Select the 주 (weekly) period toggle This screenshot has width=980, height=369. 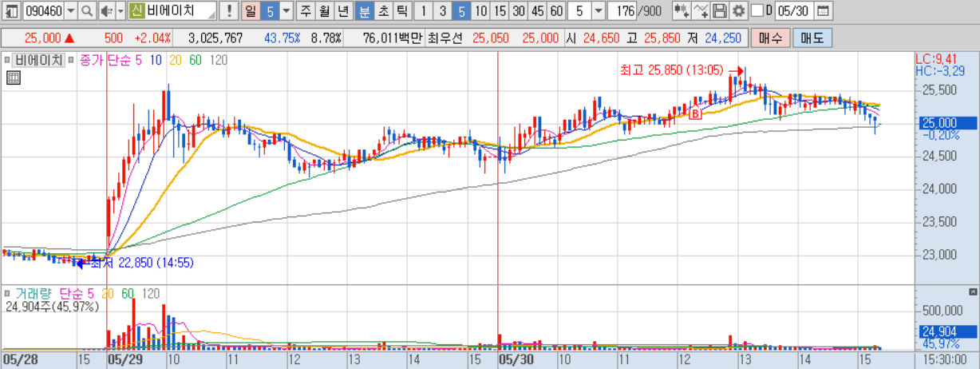(x=306, y=11)
